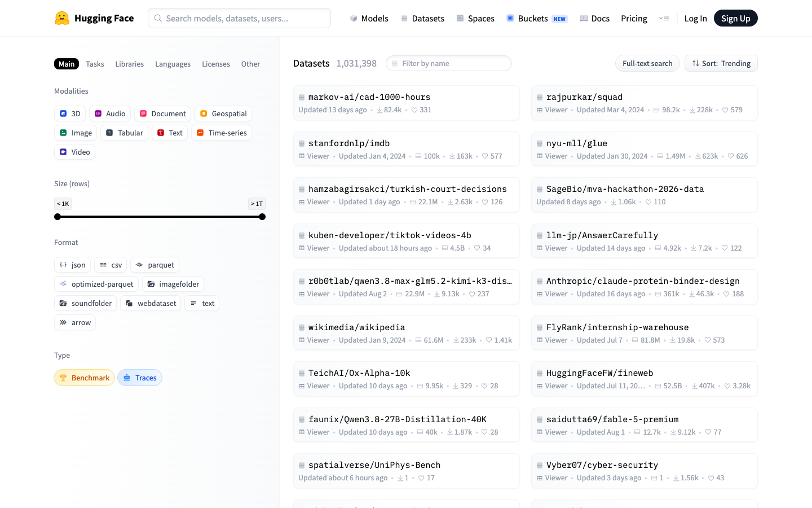Viewport: 812px width, 508px height.
Task: Open the Datasets navigation link
Action: click(x=422, y=18)
